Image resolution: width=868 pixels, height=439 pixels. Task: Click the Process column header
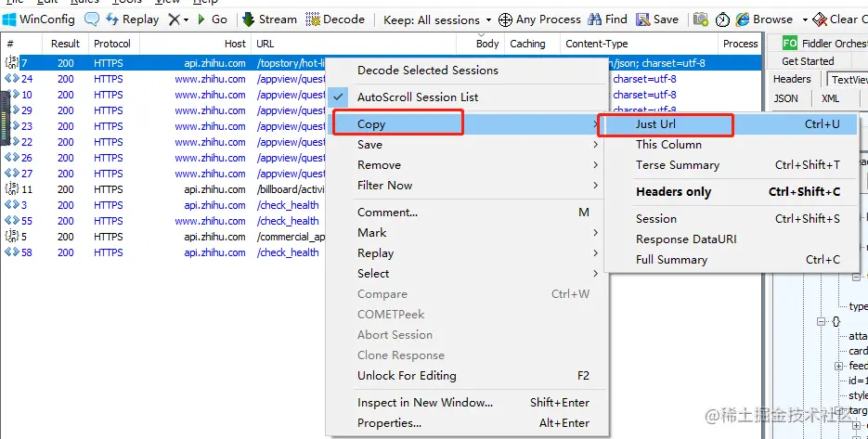pos(740,44)
